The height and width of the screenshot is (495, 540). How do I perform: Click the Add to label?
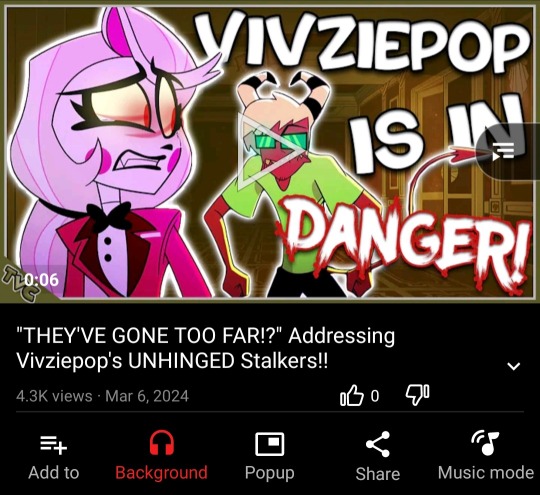coord(54,472)
